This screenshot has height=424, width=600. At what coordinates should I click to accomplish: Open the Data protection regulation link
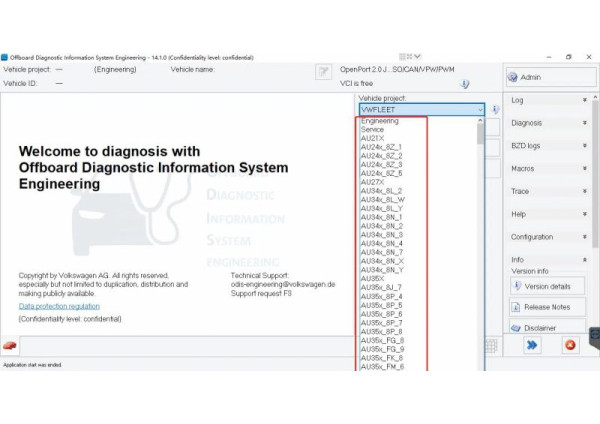tap(59, 306)
